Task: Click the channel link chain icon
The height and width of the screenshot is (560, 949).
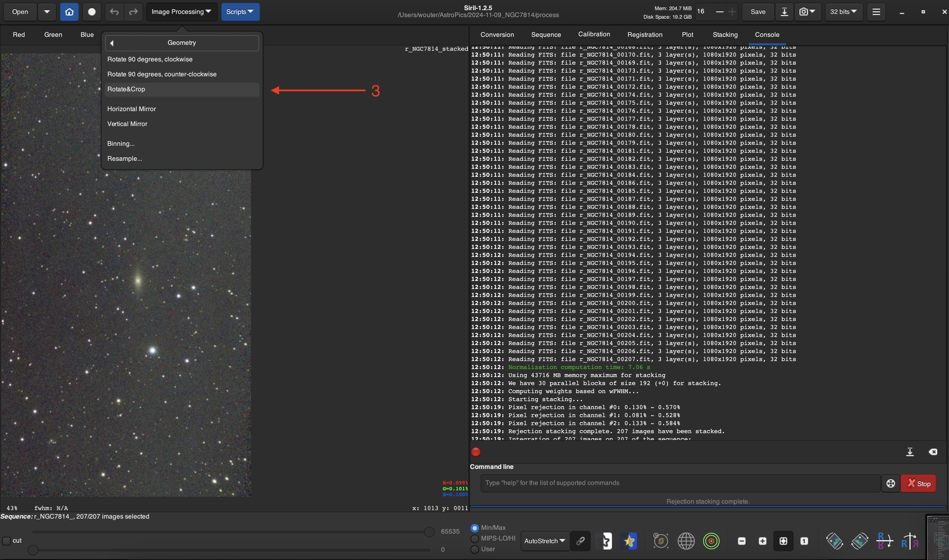Action: (x=580, y=541)
